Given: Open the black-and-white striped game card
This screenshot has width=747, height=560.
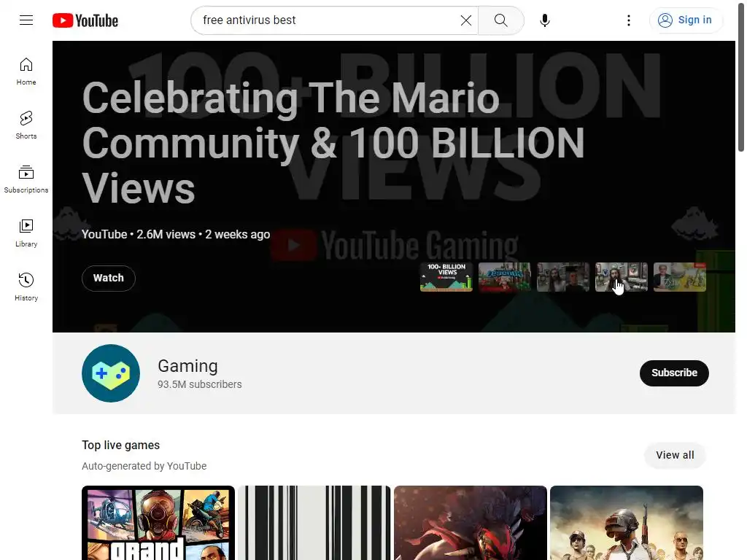Looking at the screenshot, I should coord(314,523).
